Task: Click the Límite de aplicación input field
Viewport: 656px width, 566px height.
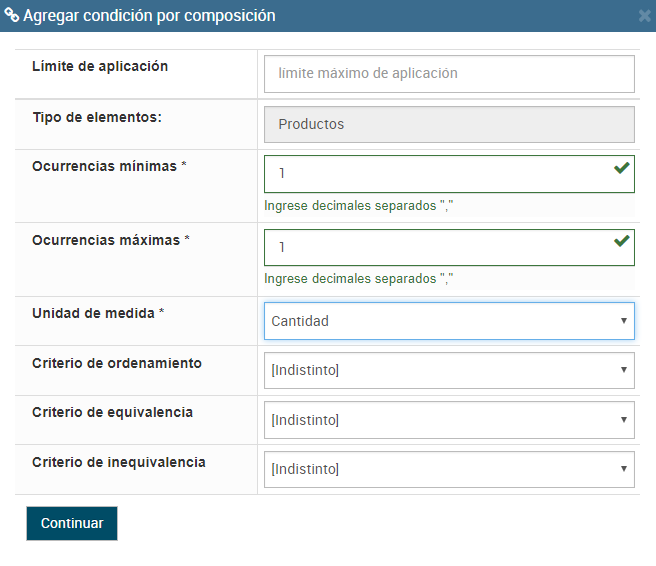Action: point(449,73)
